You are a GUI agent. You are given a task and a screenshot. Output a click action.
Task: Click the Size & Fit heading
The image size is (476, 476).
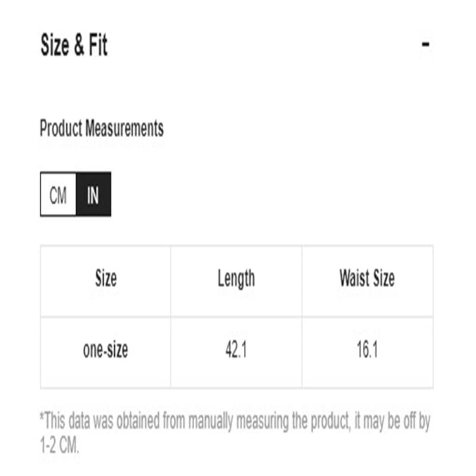coord(74,45)
